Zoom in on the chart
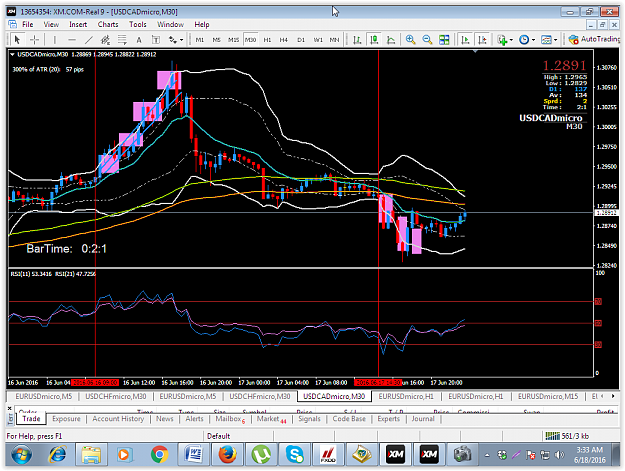 (410, 39)
